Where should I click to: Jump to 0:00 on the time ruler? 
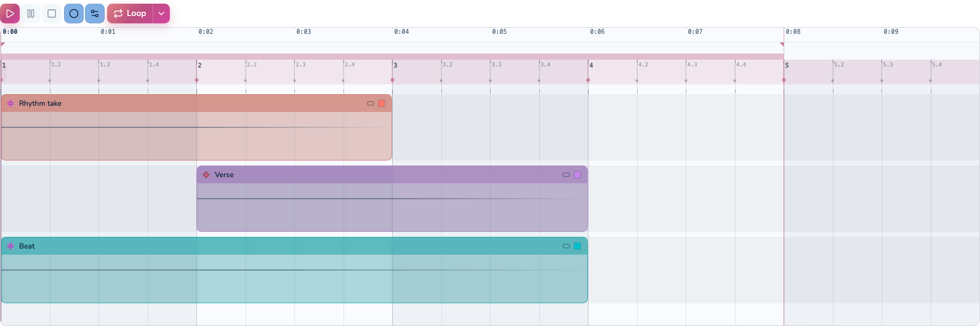10,31
